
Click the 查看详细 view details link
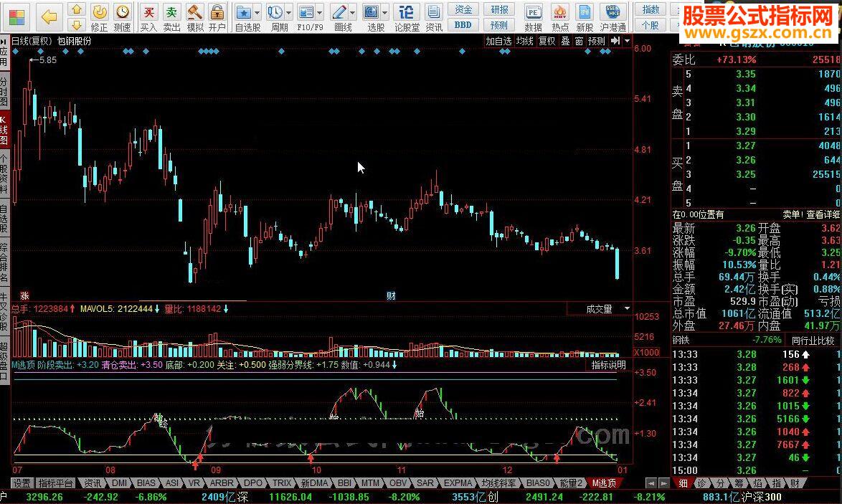click(823, 214)
